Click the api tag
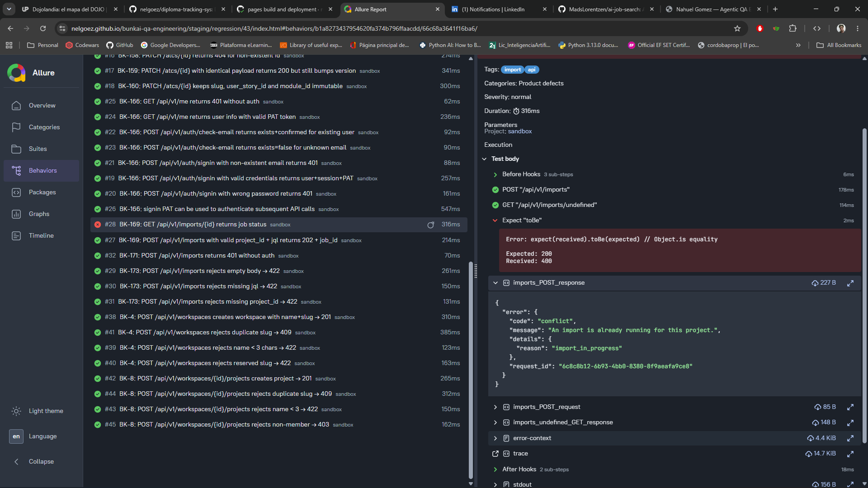This screenshot has height=488, width=868. [532, 70]
